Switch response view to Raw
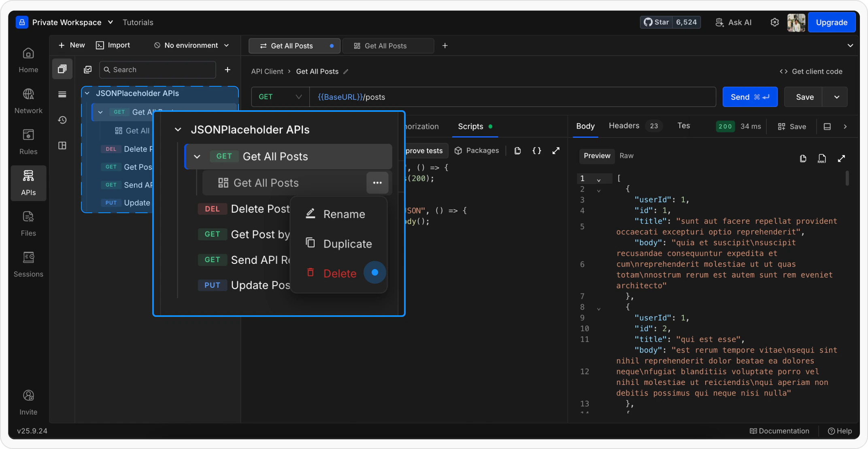 [626, 156]
